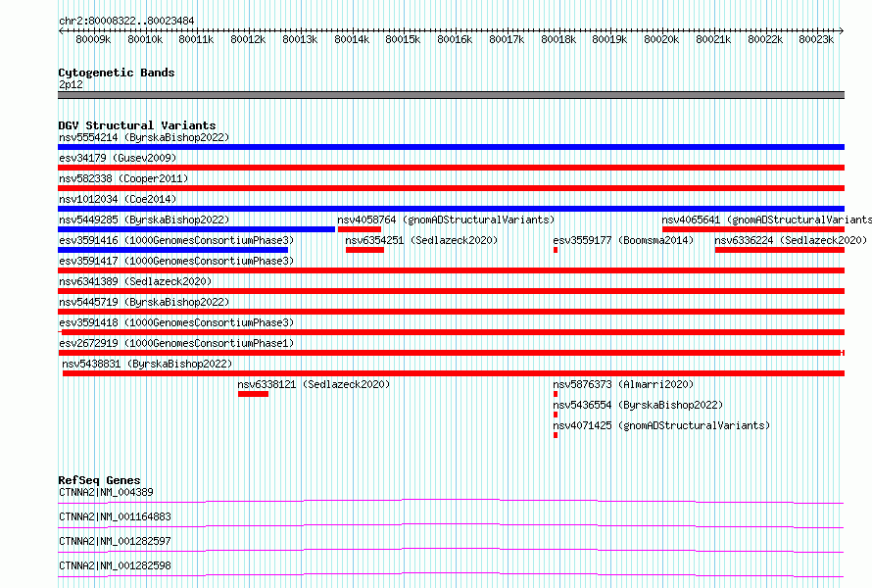The image size is (872, 588).
Task: Select the CTNNA2|NM_001164883 magenta gene line
Action: tap(451, 526)
